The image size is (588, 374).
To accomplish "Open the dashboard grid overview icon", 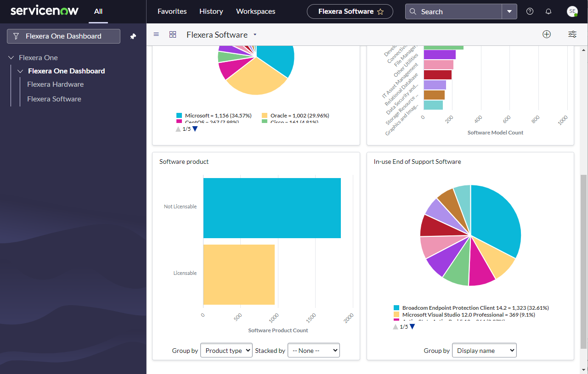I will [173, 34].
